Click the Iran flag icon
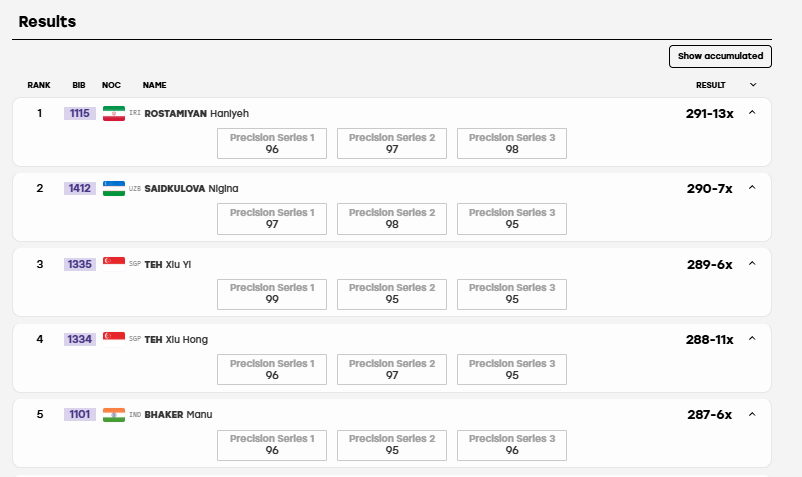Viewport: 802px width, 477px height. (x=114, y=113)
